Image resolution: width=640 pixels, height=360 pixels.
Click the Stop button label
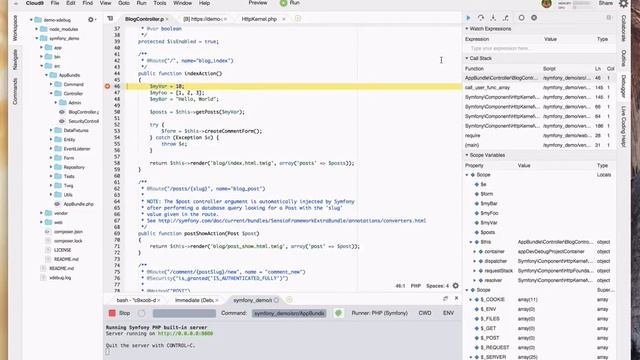pos(124,313)
